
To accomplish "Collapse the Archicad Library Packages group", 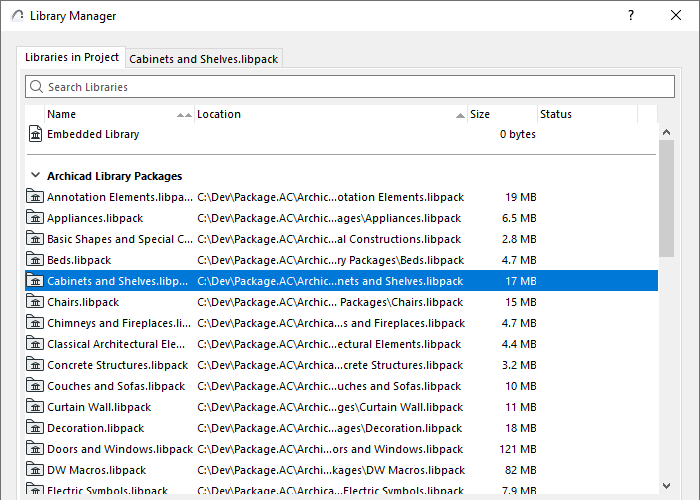I will (35, 176).
